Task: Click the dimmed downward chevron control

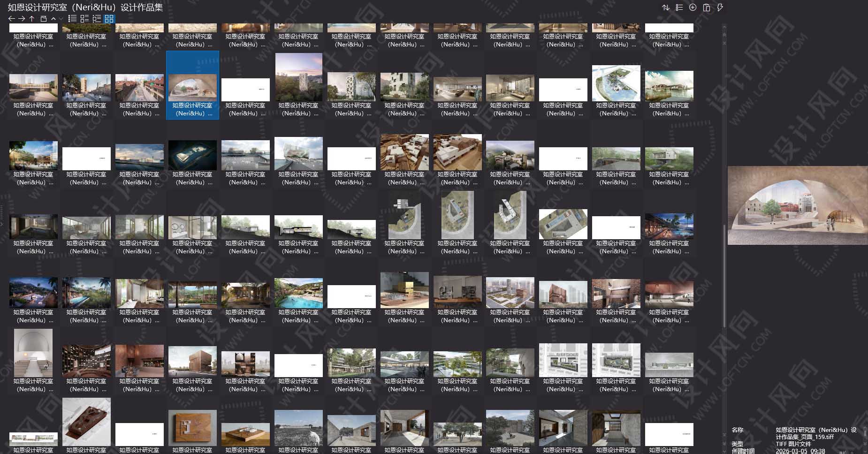Action: (61, 19)
